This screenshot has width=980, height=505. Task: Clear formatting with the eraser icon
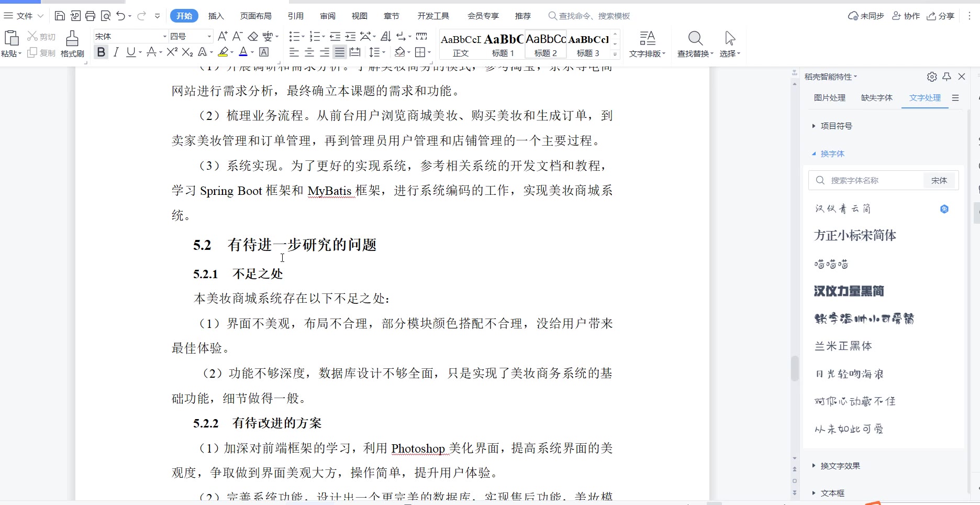(x=253, y=36)
